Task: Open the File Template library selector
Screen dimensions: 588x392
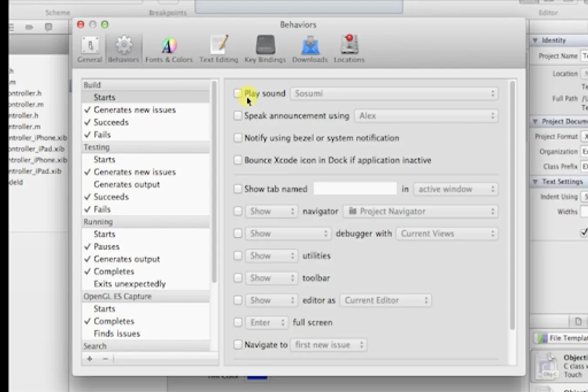Action: pyautogui.click(x=561, y=338)
